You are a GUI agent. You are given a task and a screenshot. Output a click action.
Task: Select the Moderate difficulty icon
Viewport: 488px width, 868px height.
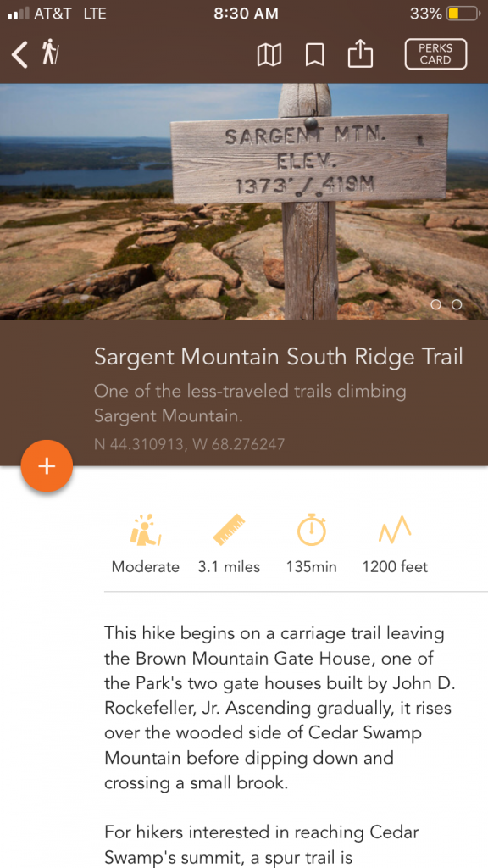click(146, 531)
